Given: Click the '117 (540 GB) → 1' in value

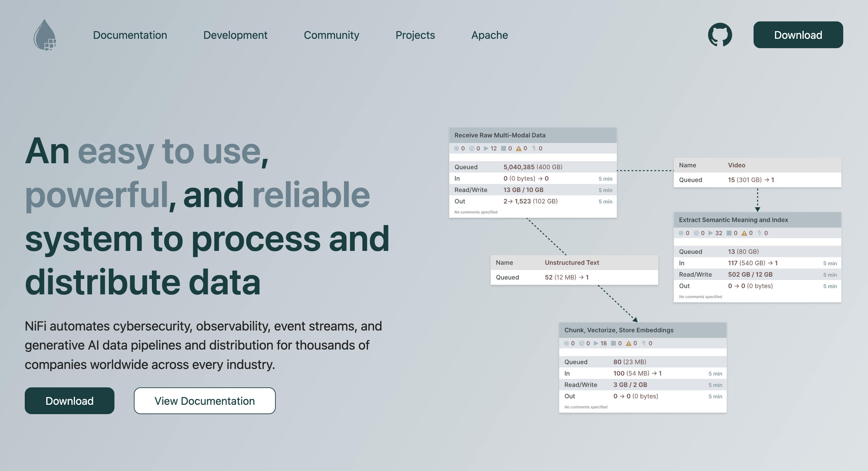Looking at the screenshot, I should [x=753, y=263].
